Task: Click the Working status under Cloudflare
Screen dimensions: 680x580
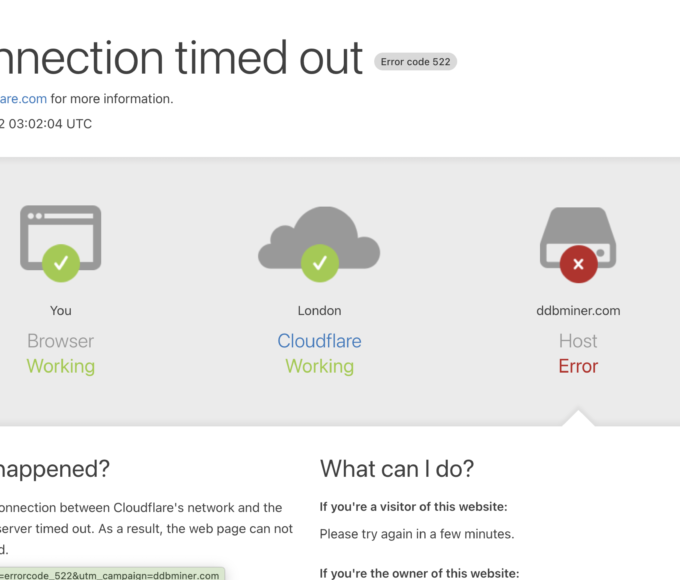Action: pyautogui.click(x=319, y=366)
